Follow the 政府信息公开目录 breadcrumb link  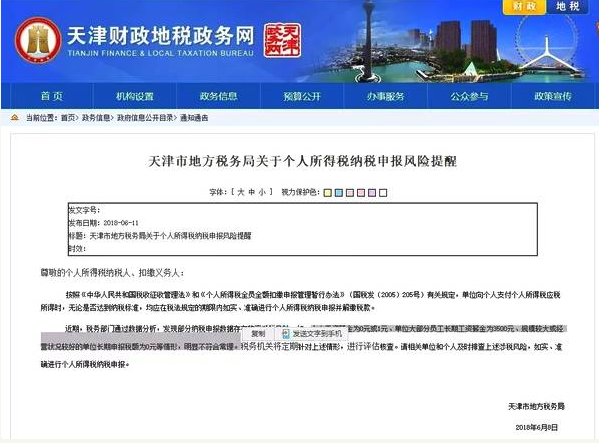pyautogui.click(x=145, y=118)
